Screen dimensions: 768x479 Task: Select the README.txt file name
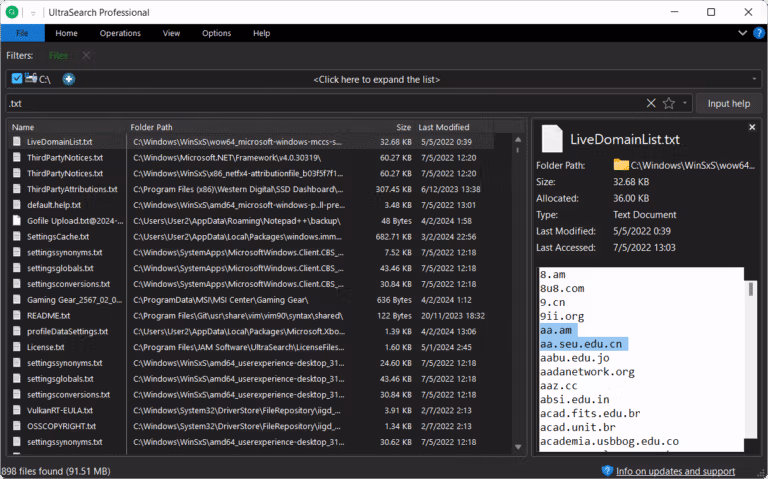[48, 315]
